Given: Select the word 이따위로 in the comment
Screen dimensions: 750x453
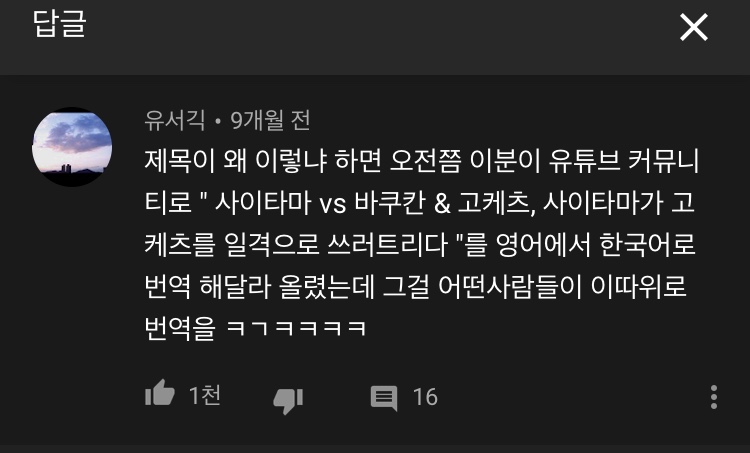Looking at the screenshot, I should (639, 287).
